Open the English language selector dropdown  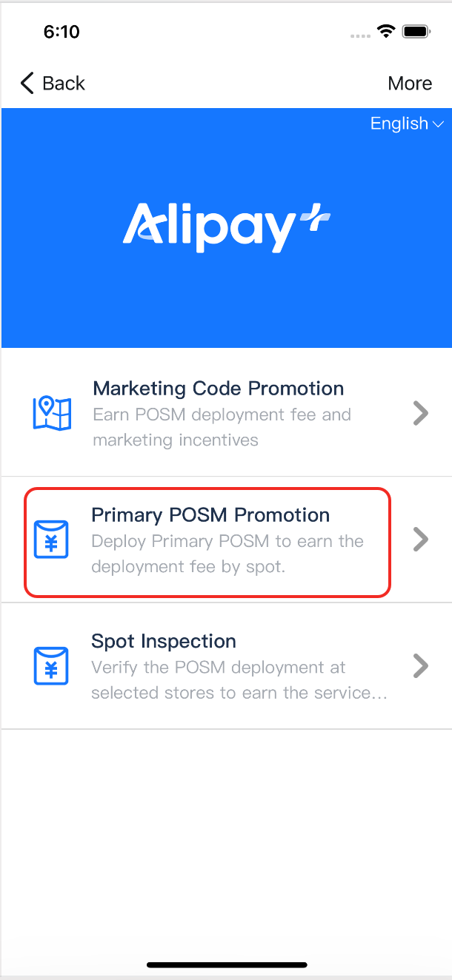pos(406,124)
